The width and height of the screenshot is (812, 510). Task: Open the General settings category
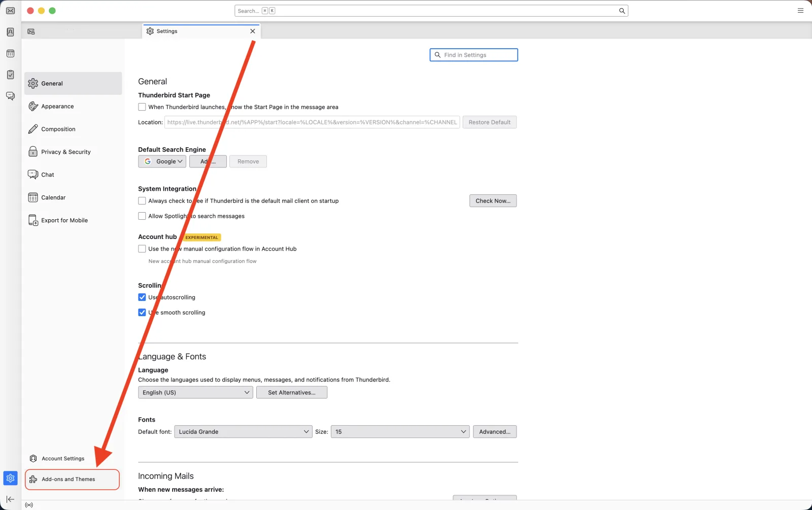[73, 83]
